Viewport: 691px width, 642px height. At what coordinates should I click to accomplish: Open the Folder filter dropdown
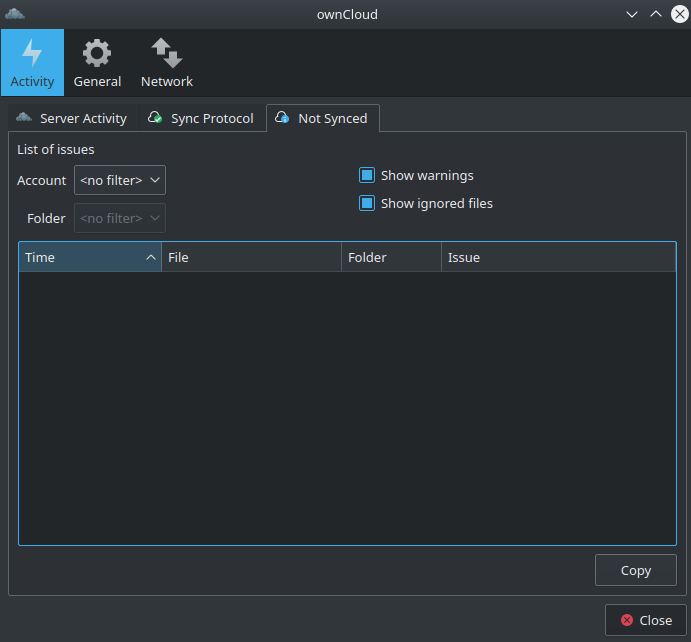[120, 218]
